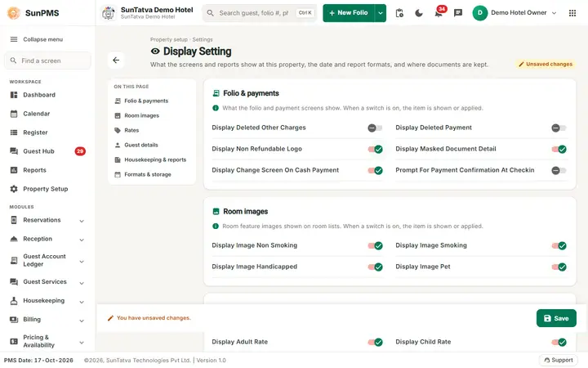The width and height of the screenshot is (588, 368).
Task: Open the clipboard clock icon in the header
Action: point(399,13)
